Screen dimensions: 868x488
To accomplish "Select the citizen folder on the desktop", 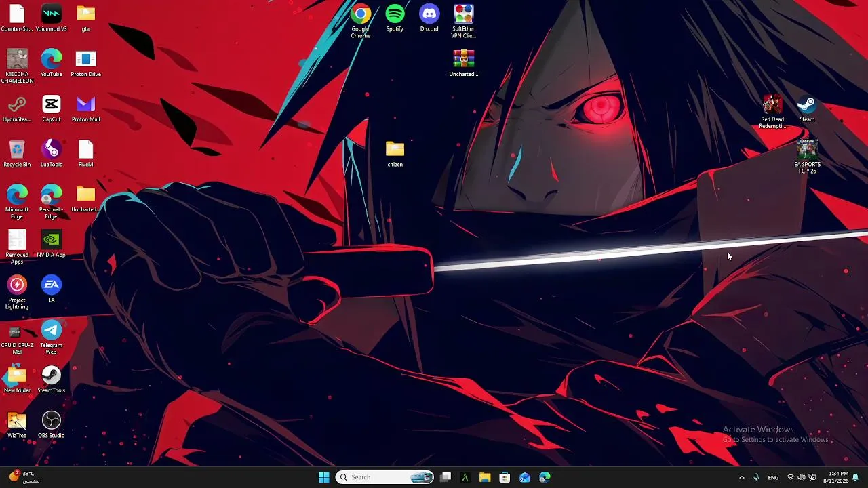I will (x=395, y=154).
